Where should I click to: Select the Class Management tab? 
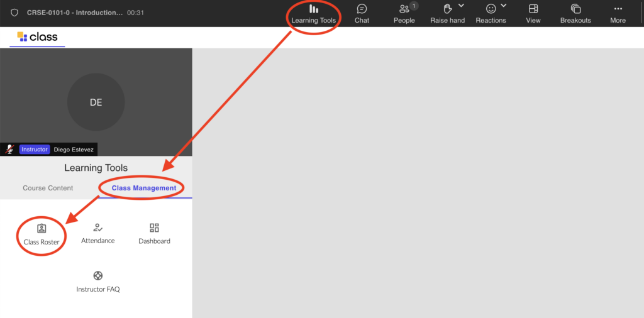click(x=144, y=188)
